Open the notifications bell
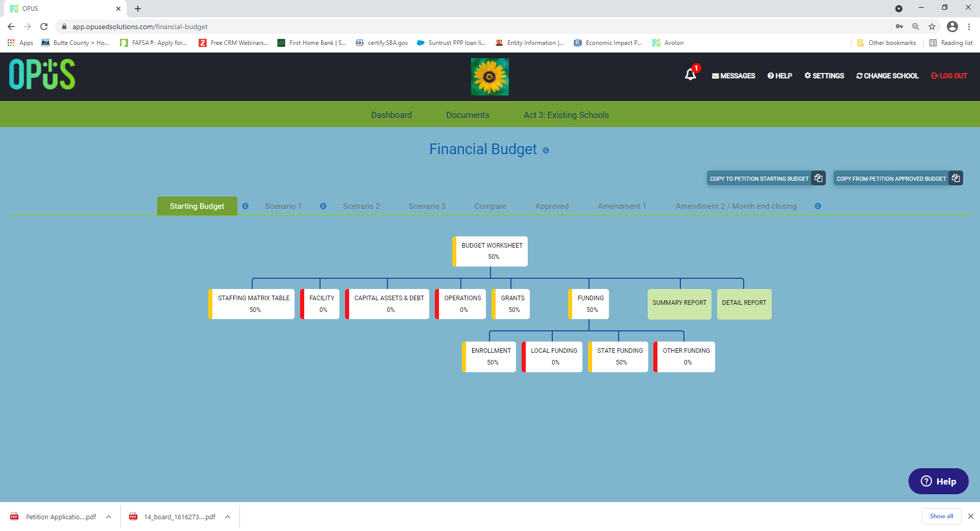This screenshot has height=531, width=980. point(691,75)
